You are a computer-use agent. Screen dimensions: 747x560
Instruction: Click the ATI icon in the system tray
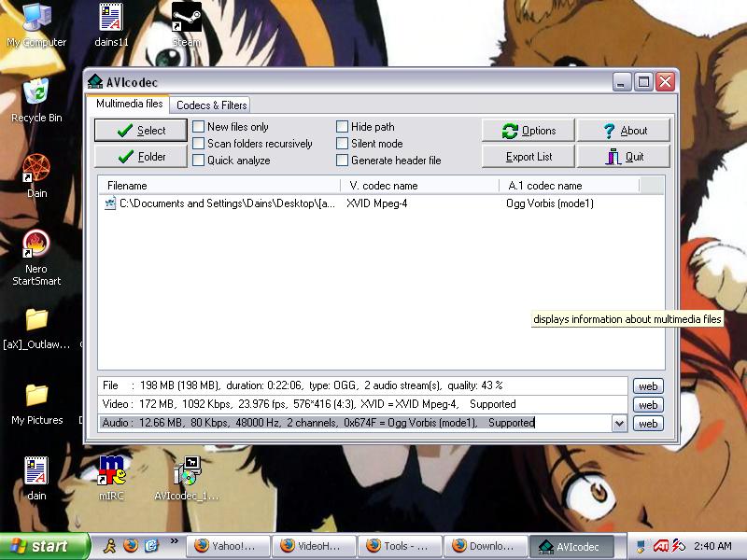(660, 546)
